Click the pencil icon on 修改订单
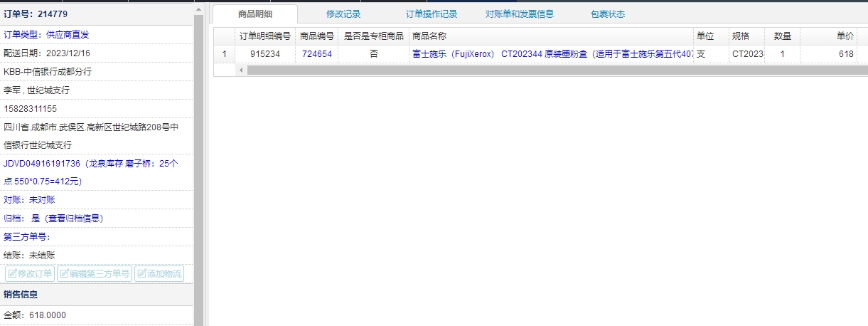The width and height of the screenshot is (868, 326). coord(13,274)
